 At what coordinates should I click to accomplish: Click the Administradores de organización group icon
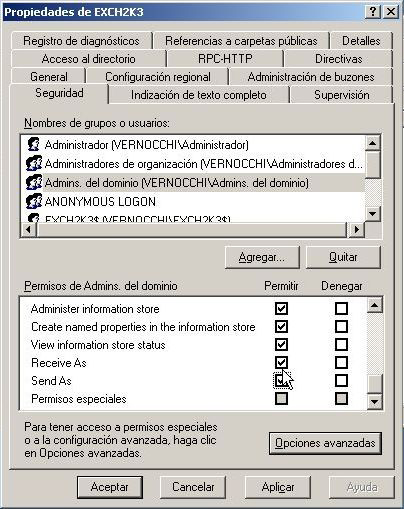pyautogui.click(x=34, y=163)
